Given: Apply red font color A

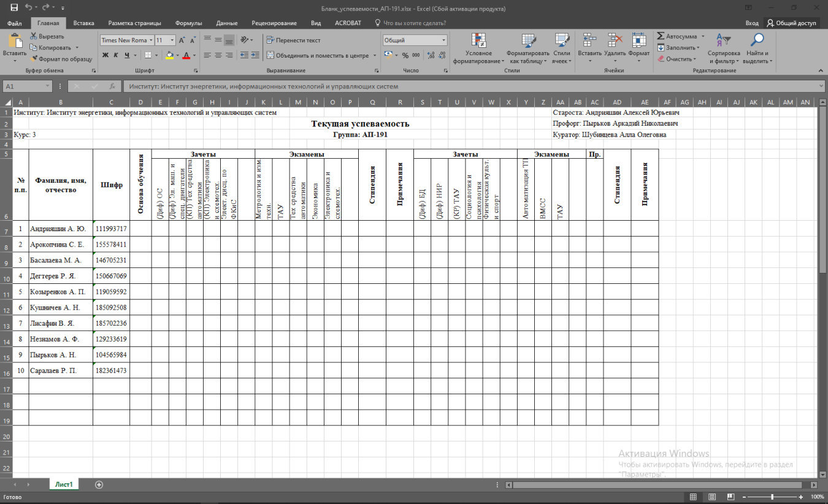Looking at the screenshot, I should pyautogui.click(x=185, y=55).
